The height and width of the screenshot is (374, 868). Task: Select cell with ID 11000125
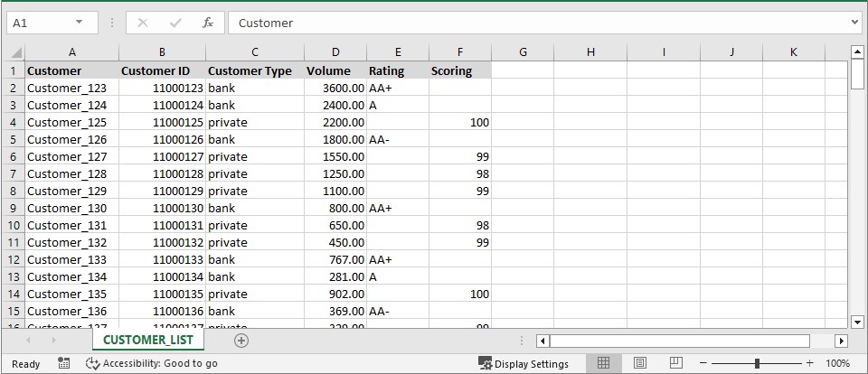point(162,122)
